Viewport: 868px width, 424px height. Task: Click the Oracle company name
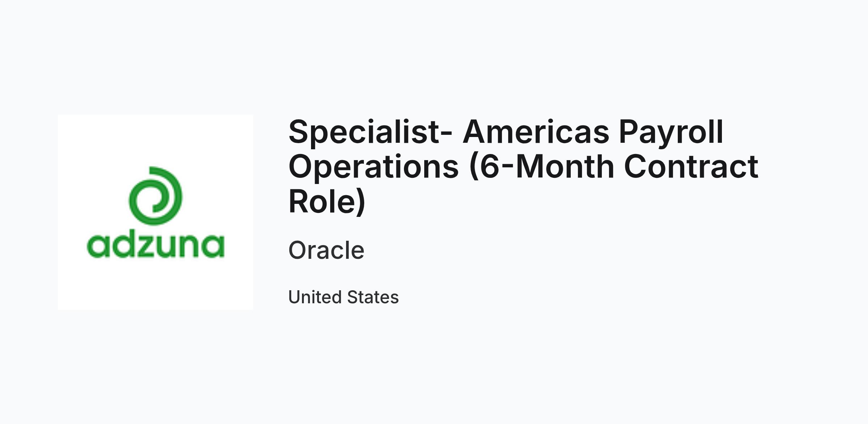tap(326, 250)
